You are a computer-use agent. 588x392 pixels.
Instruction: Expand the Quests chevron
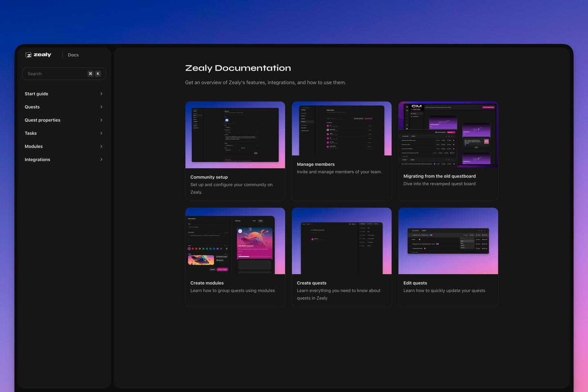pos(101,107)
